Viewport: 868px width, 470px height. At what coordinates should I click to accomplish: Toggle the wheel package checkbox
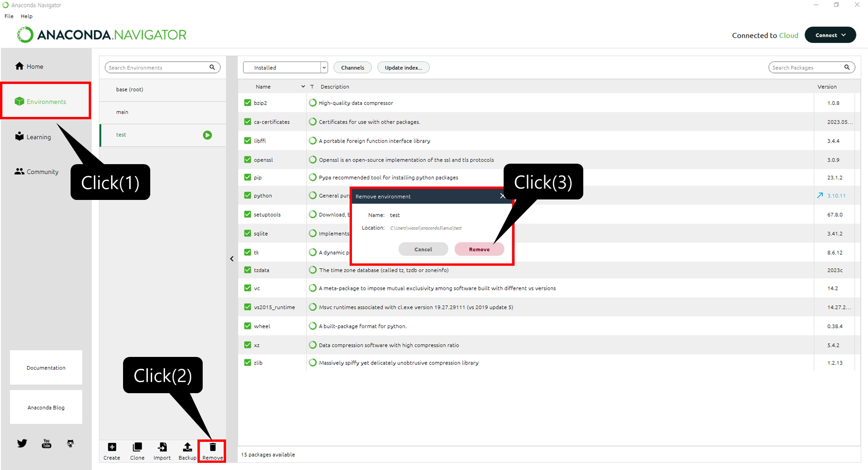248,326
